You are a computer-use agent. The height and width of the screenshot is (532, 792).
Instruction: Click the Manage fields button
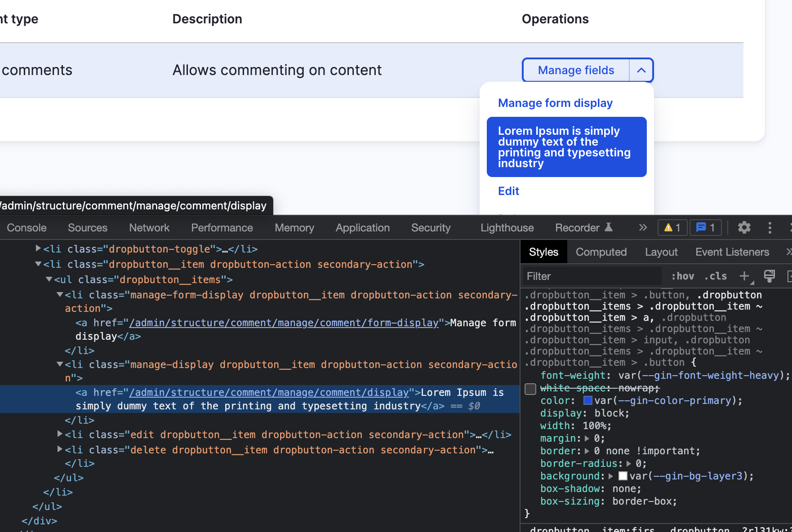[576, 70]
